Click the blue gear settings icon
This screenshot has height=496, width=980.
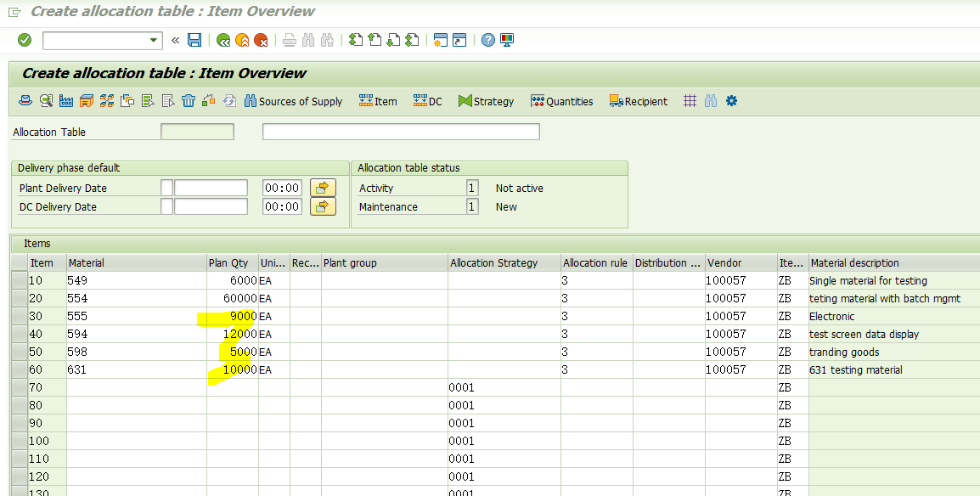[x=731, y=100]
